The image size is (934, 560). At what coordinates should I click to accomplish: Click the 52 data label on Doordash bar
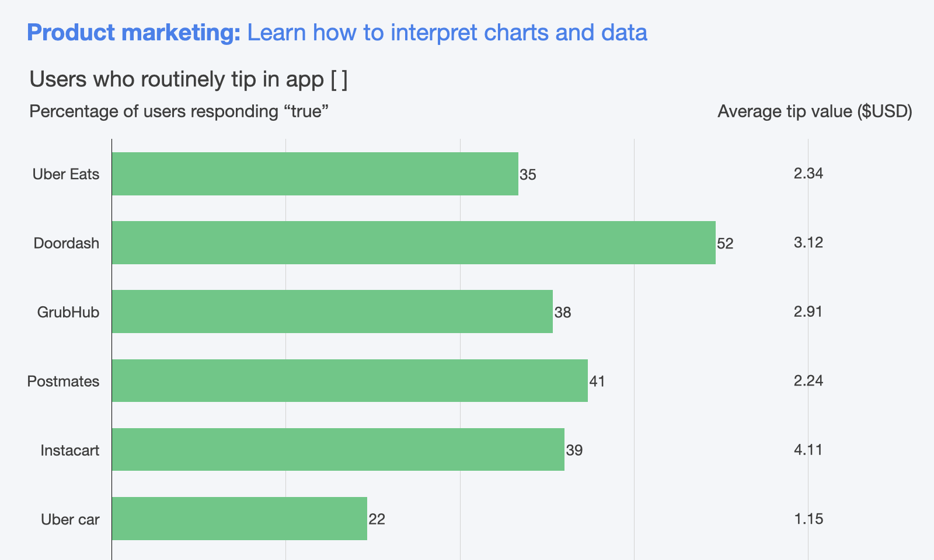coord(725,243)
